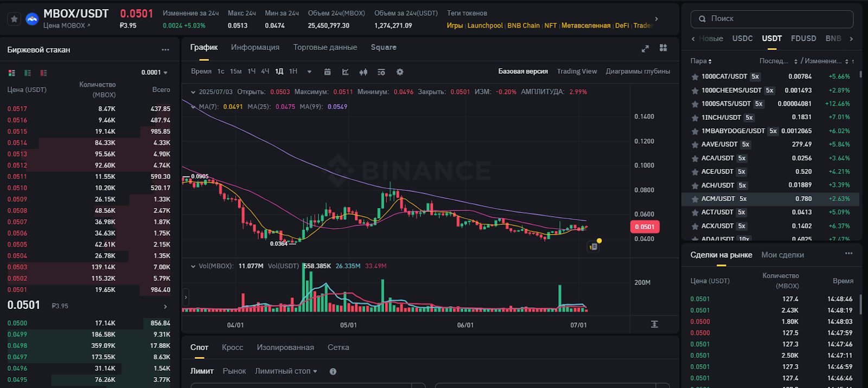Star the ACX/USDT pair
This screenshot has width=868, height=388.
pyautogui.click(x=694, y=226)
